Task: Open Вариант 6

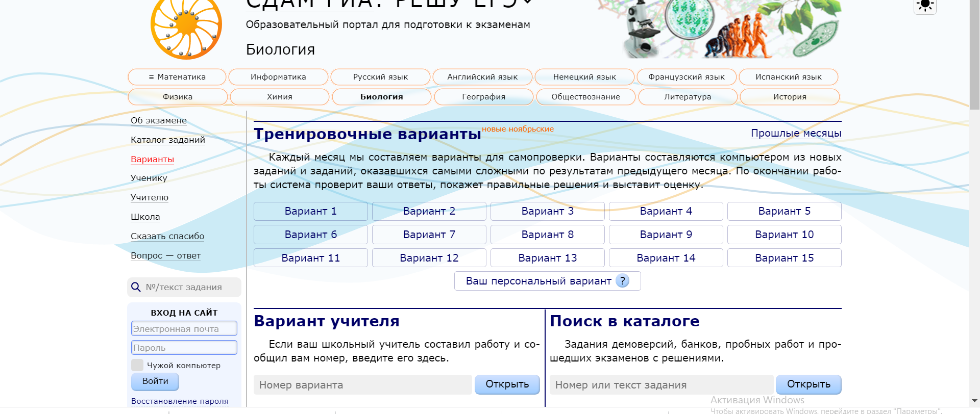Action: pyautogui.click(x=311, y=235)
